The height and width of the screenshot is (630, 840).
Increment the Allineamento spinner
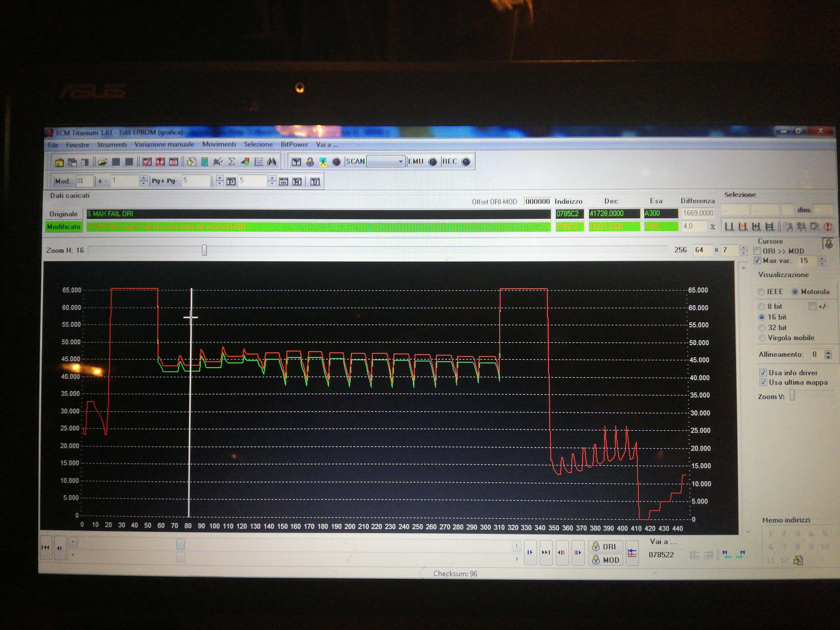tap(828, 352)
